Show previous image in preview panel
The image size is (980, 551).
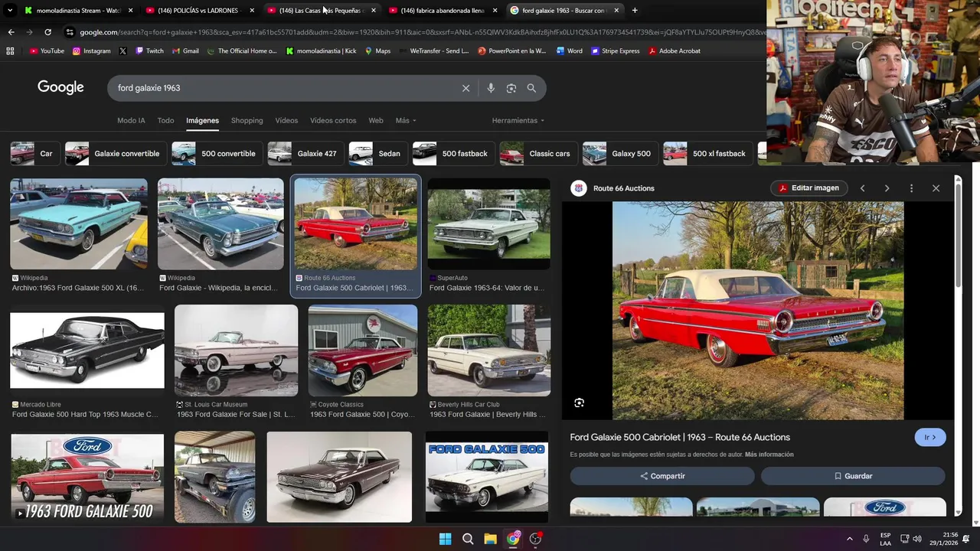(862, 188)
